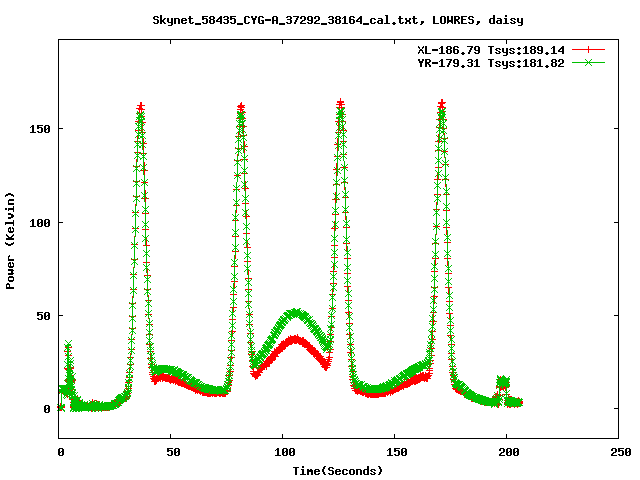Click the 100 tick label on the y-axis

tap(40, 223)
